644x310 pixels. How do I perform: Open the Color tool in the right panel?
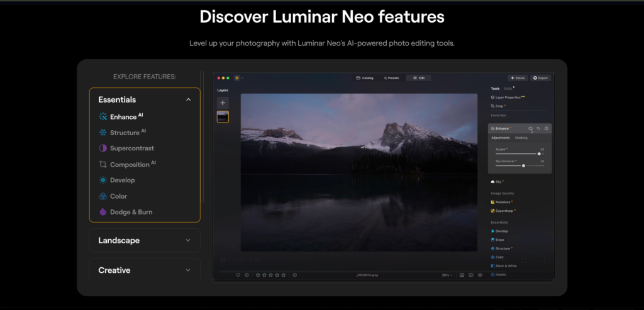pos(497,257)
